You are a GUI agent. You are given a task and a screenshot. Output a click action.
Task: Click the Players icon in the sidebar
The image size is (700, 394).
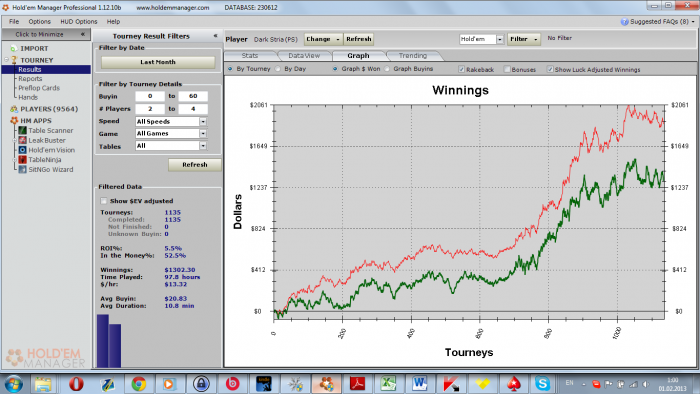click(14, 109)
